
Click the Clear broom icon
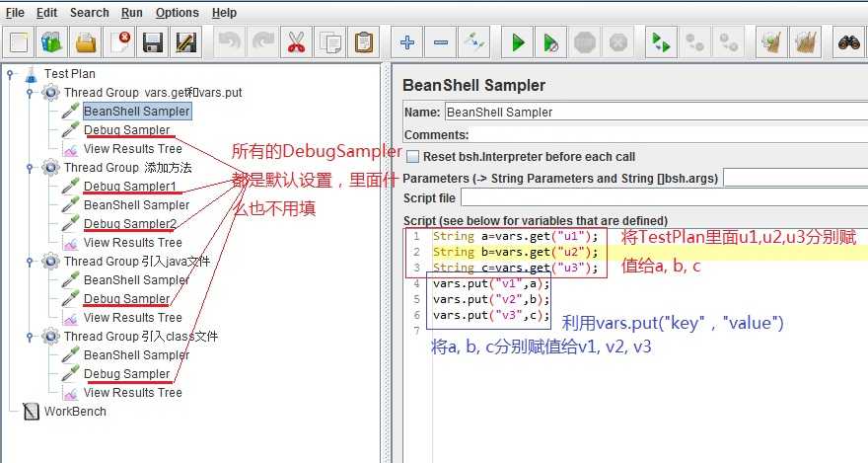click(x=771, y=42)
